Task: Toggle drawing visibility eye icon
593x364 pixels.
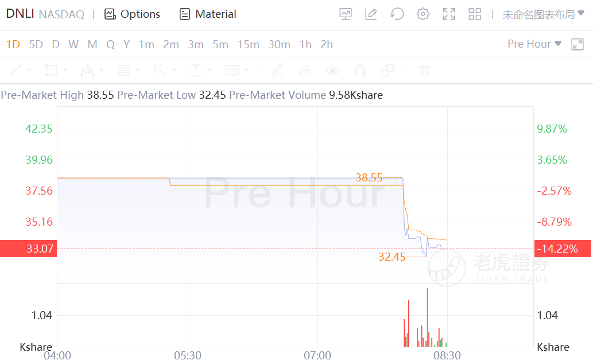Action: pos(332,71)
